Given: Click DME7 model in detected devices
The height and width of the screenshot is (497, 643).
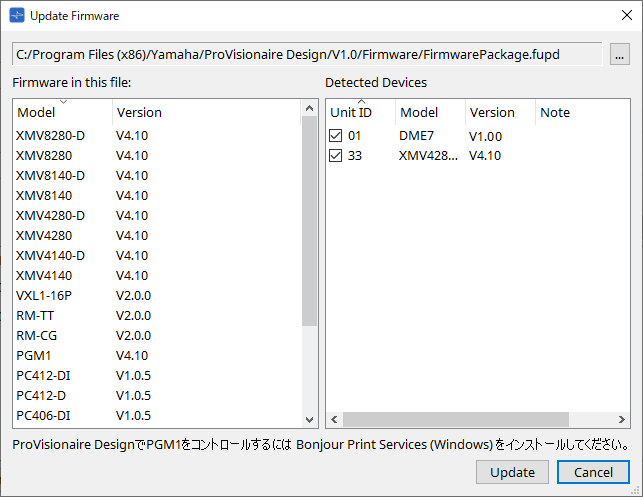Looking at the screenshot, I should tap(416, 135).
